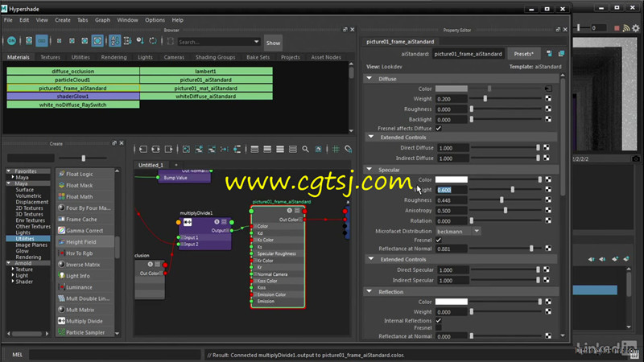644x362 pixels.
Task: Collapse the Diffuse section
Action: [369, 78]
